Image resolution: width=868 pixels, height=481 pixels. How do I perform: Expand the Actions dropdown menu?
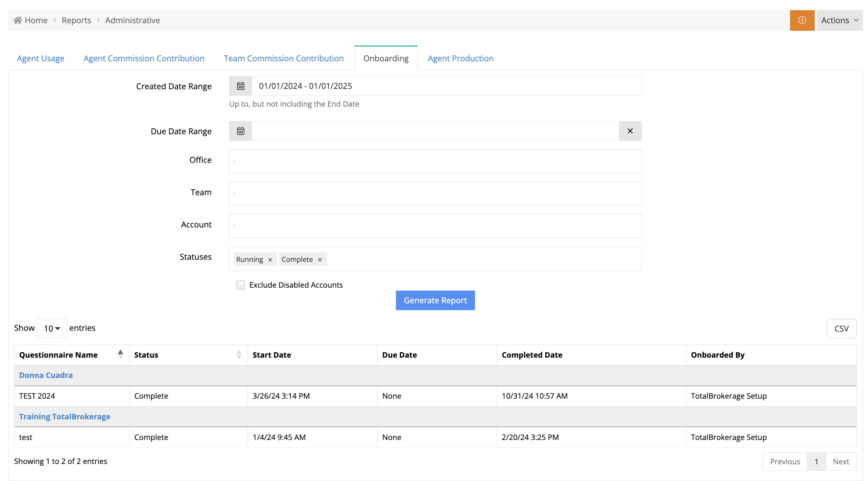[839, 20]
